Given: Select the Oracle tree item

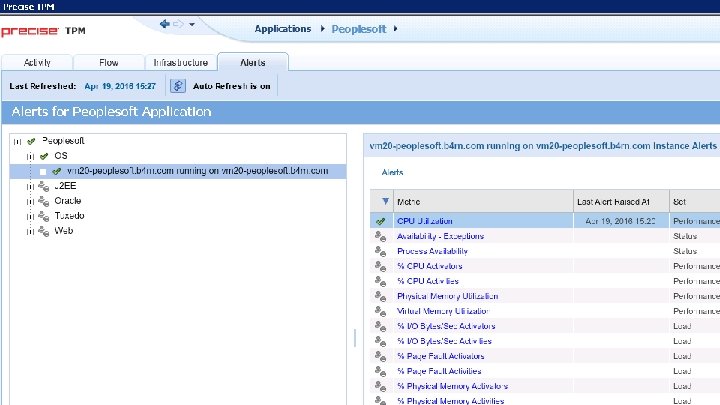Looking at the screenshot, I should click(68, 201).
